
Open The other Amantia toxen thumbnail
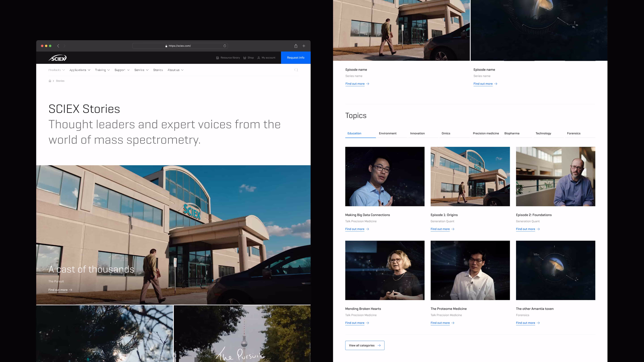pyautogui.click(x=555, y=270)
